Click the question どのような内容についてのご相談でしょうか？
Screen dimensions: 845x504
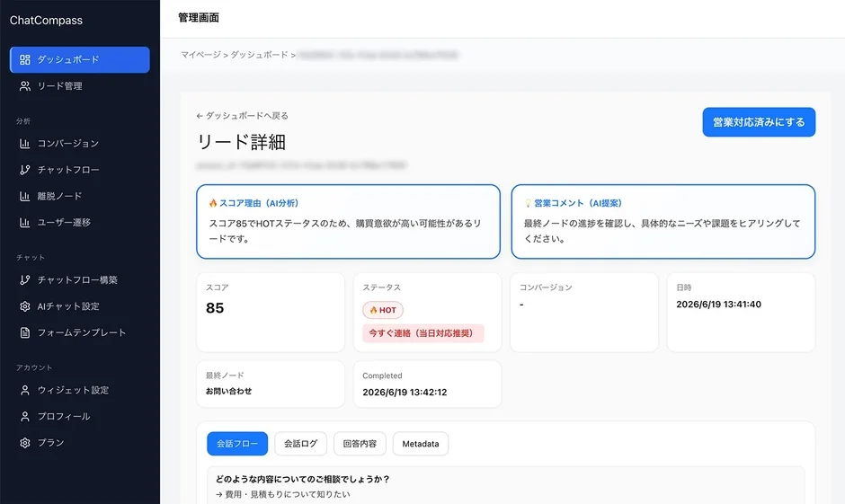click(303, 479)
